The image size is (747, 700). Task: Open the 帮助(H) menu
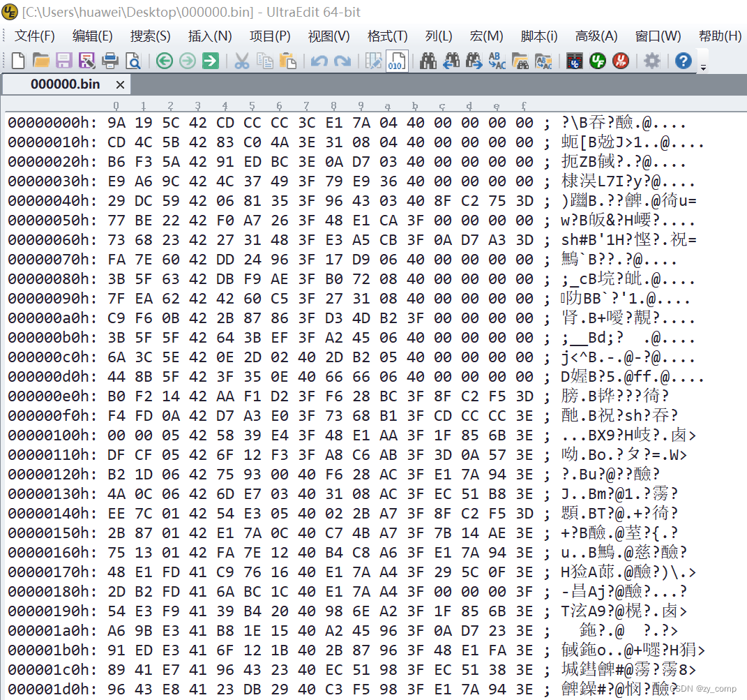719,36
